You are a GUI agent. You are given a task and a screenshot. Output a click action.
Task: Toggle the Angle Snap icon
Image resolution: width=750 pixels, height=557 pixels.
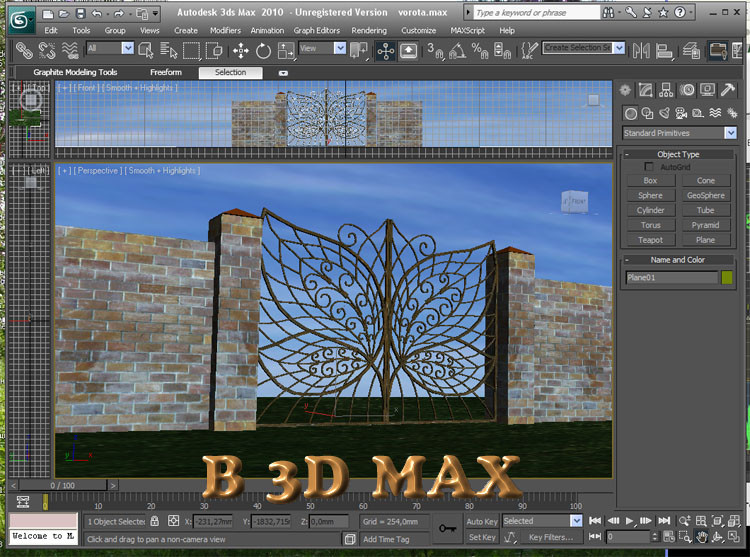pos(458,50)
